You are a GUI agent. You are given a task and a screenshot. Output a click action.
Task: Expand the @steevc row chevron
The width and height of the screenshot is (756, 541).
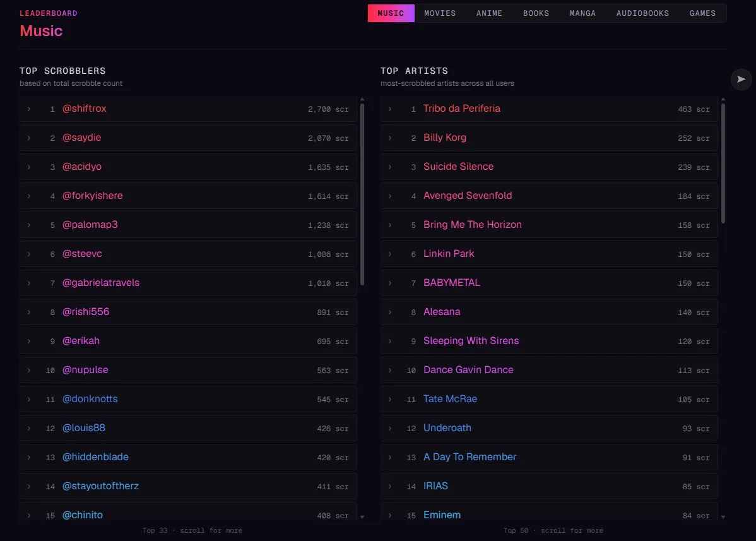[x=29, y=254]
